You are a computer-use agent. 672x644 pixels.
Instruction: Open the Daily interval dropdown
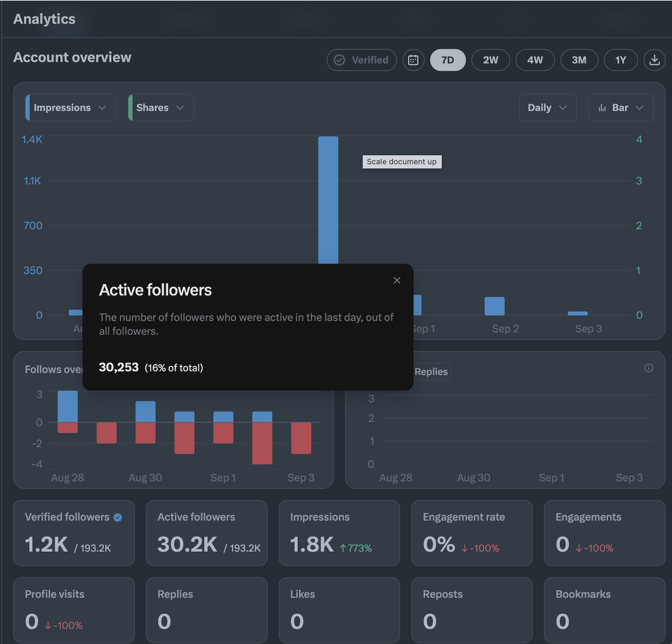548,107
